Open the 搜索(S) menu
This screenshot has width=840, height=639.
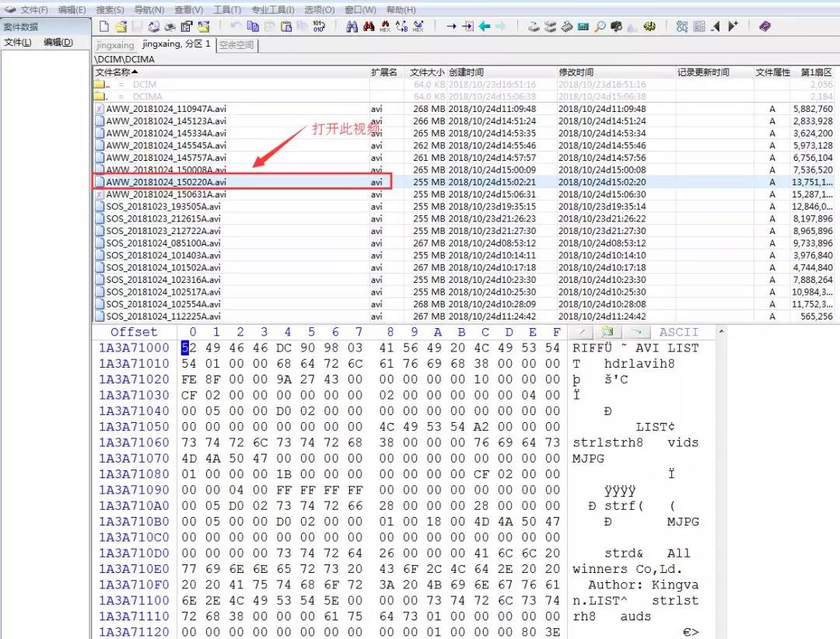110,10
